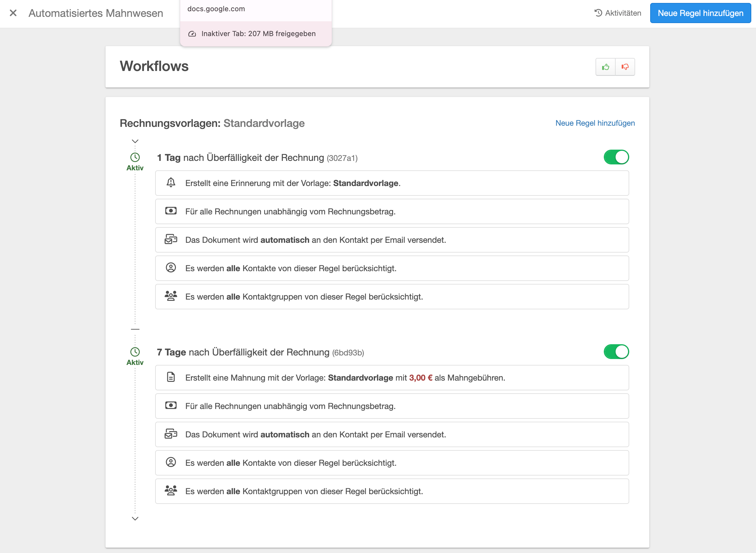Click the clock icon above first Aktiv label
The image size is (756, 553).
tap(135, 157)
